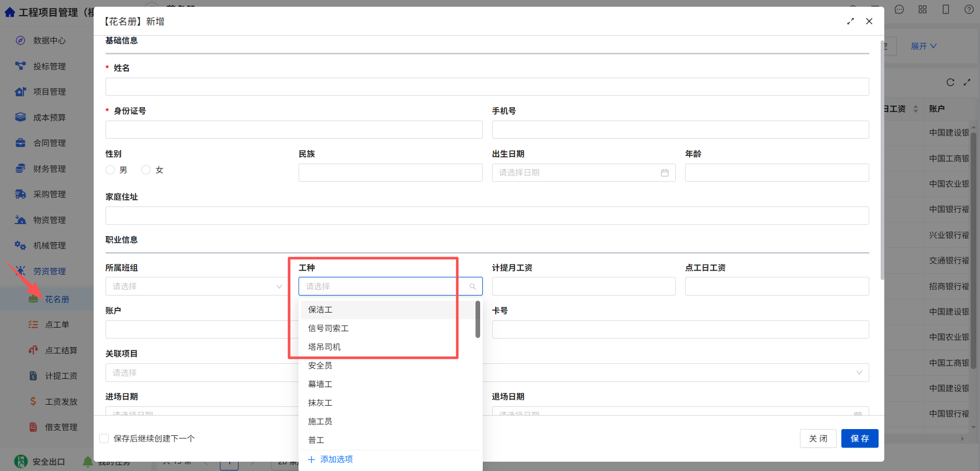Click the 工种 dropdown list scrollbar

pyautogui.click(x=478, y=319)
